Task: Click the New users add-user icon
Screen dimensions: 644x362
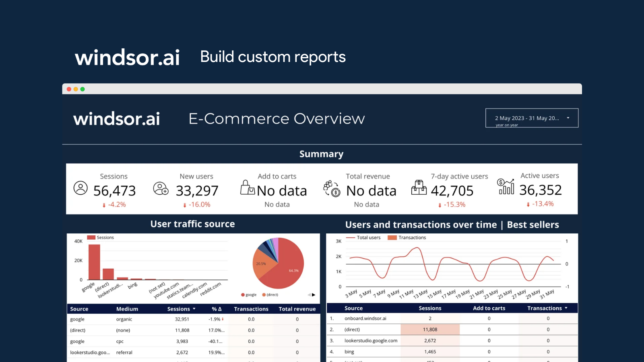Action: point(161,188)
